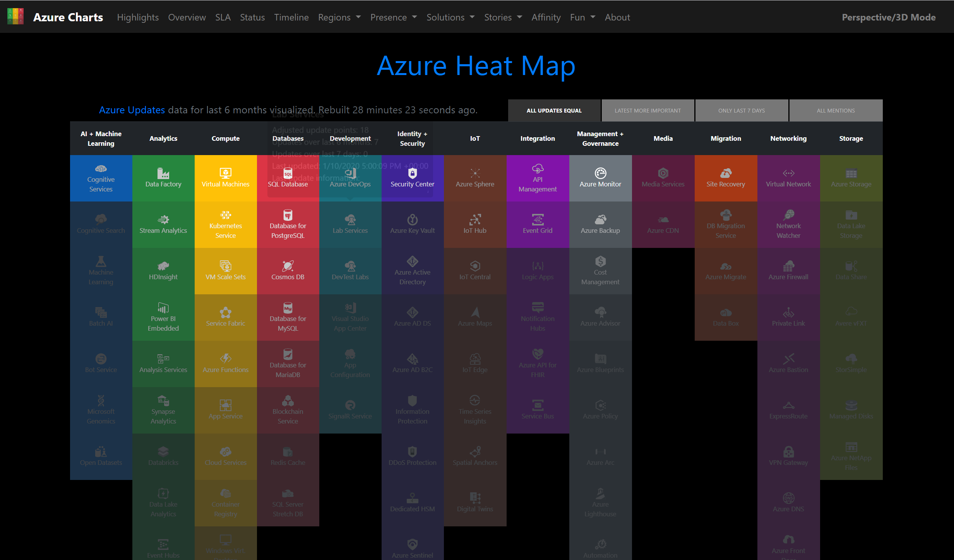Click the Storage column header
Image resolution: width=954 pixels, height=560 pixels.
point(851,138)
